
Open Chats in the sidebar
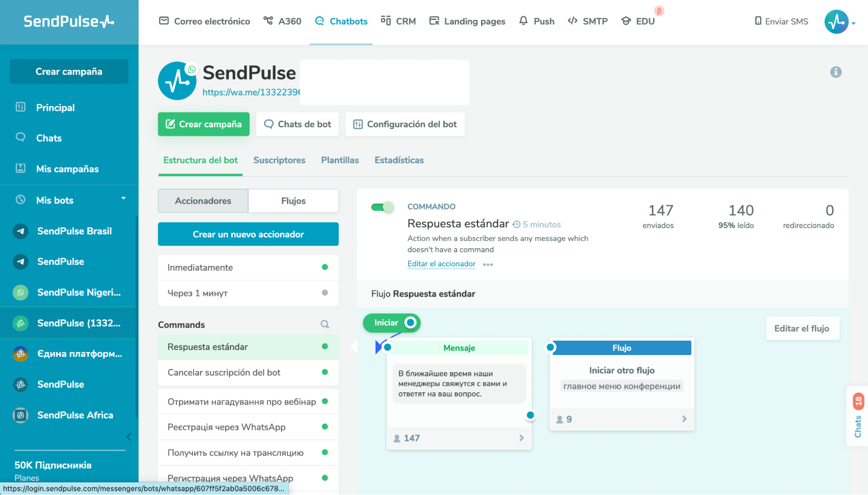[49, 138]
